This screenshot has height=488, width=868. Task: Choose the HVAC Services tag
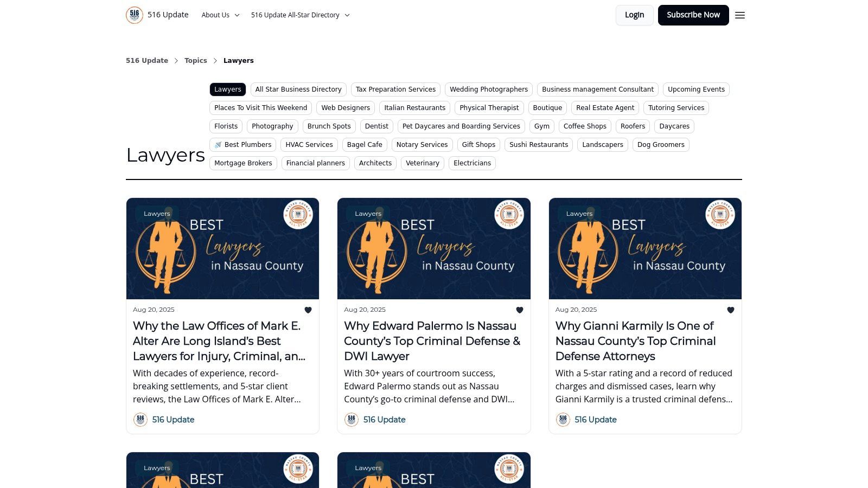tap(309, 145)
